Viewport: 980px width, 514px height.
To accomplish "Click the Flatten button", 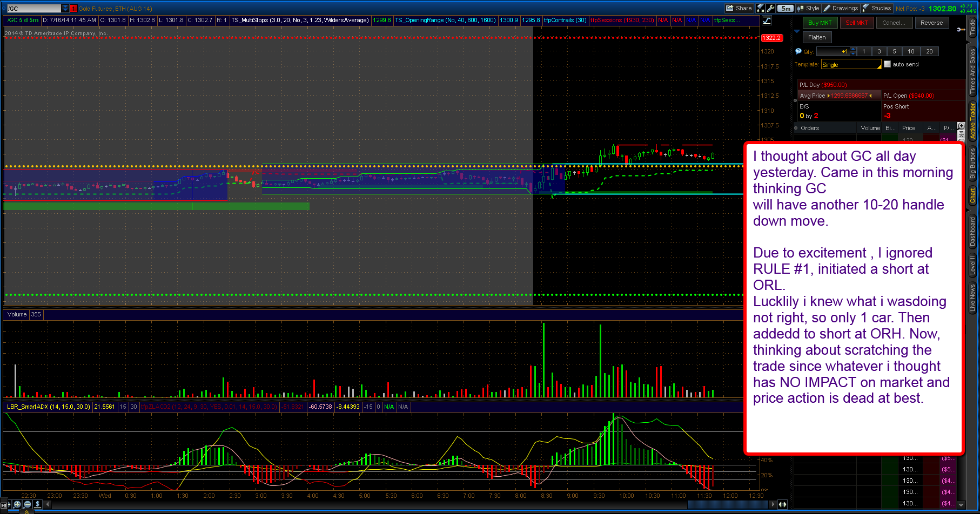I will 817,37.
